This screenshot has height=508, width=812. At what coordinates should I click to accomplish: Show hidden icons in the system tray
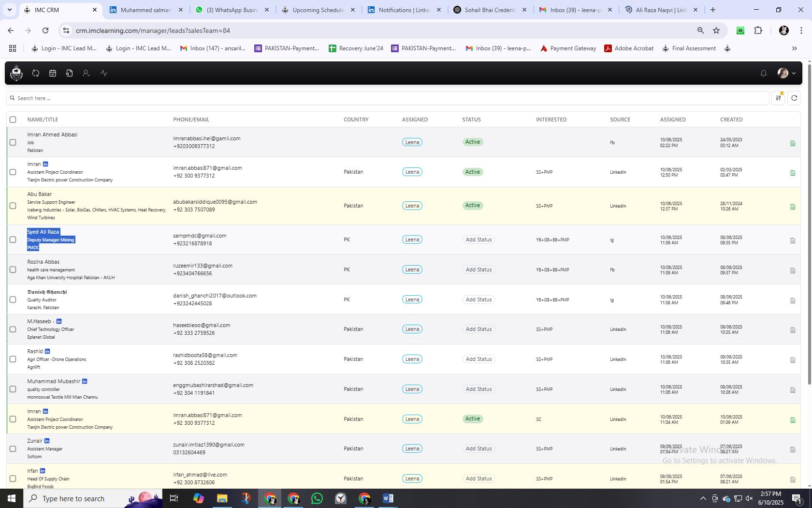point(703,498)
